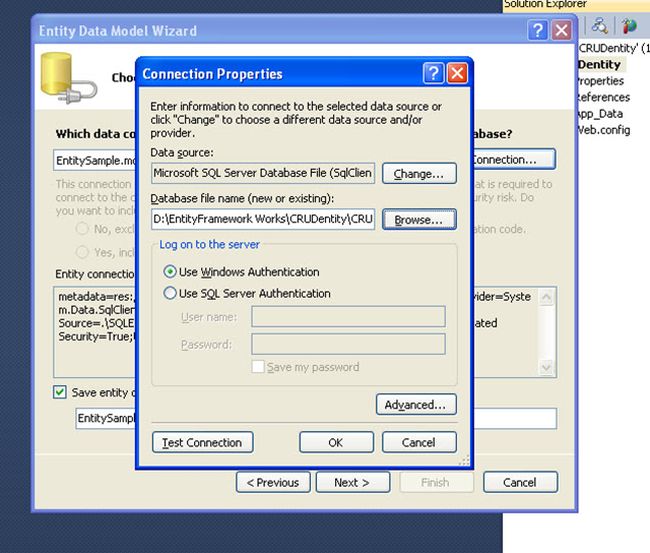Click the User name field
This screenshot has width=650, height=553.
pos(348,317)
